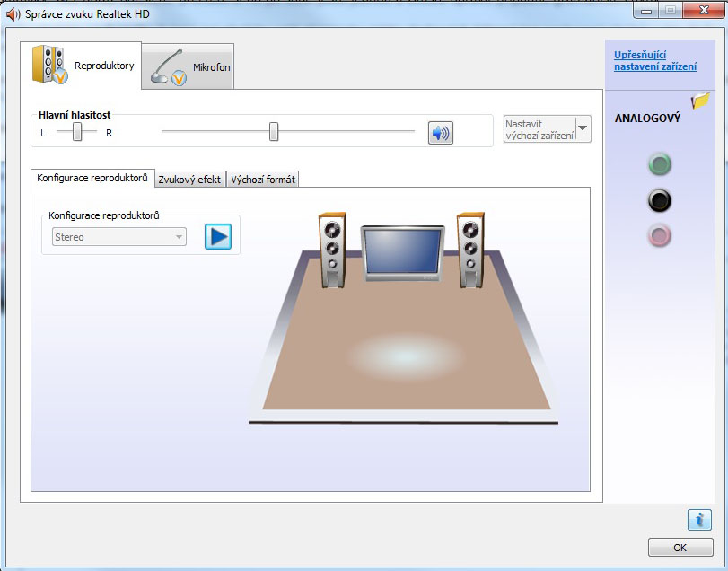Open Nastavit výchozí zařízení dropdown
728x571 pixels.
548,129
